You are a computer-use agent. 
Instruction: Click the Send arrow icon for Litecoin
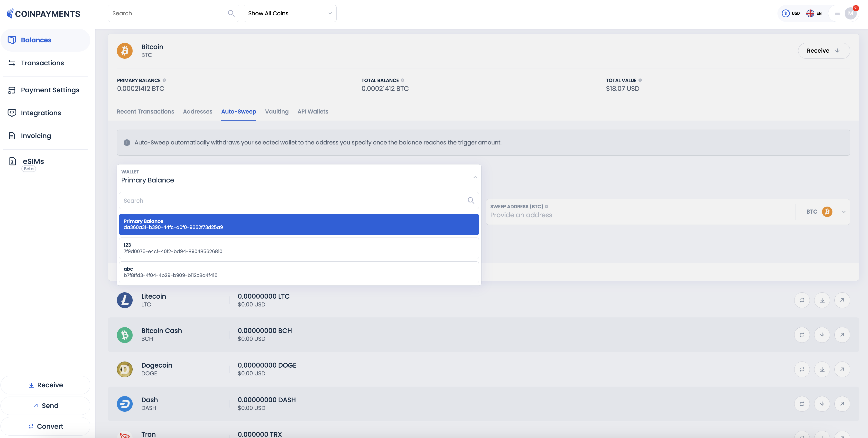point(842,300)
